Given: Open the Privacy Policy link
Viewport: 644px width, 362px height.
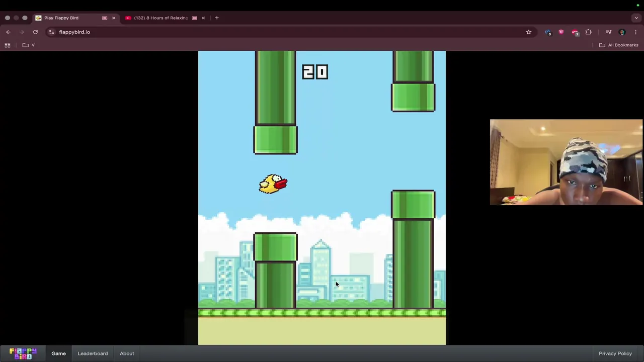Looking at the screenshot, I should tap(615, 353).
